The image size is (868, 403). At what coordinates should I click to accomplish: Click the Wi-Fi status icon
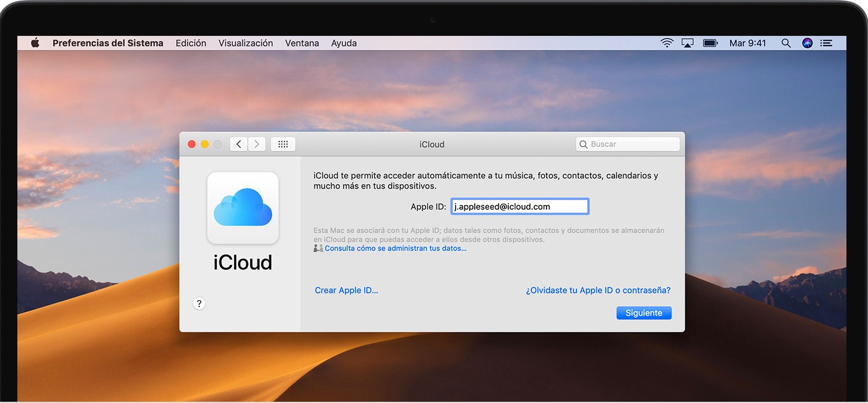666,43
